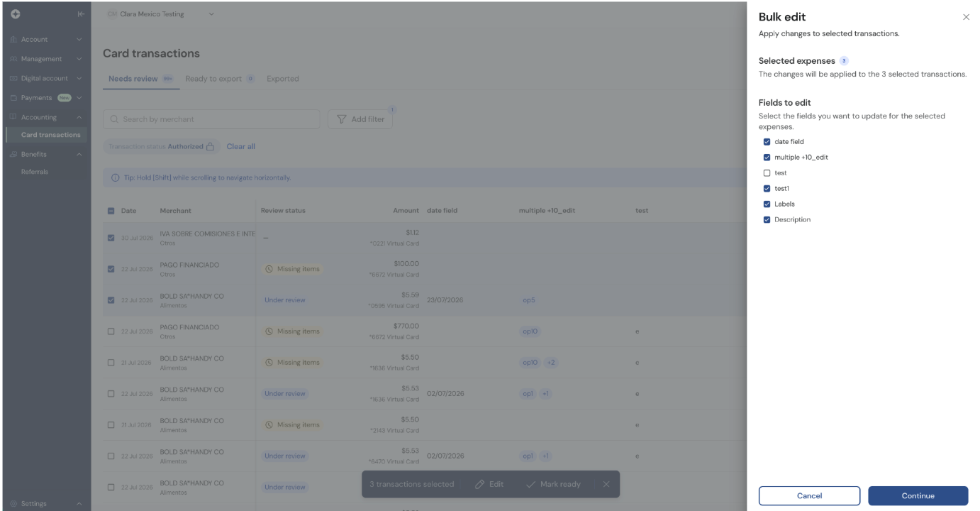Image resolution: width=980 pixels, height=511 pixels.
Task: Click the Management sidebar icon
Action: (13, 59)
